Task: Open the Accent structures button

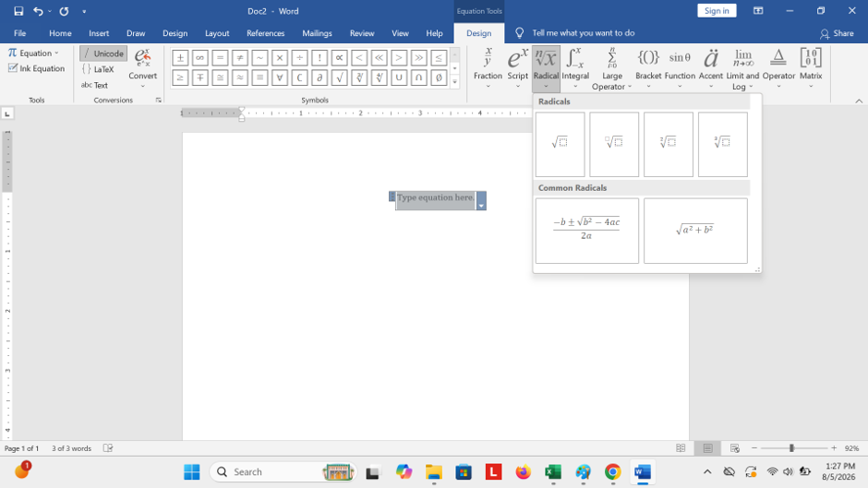Action: [710, 67]
